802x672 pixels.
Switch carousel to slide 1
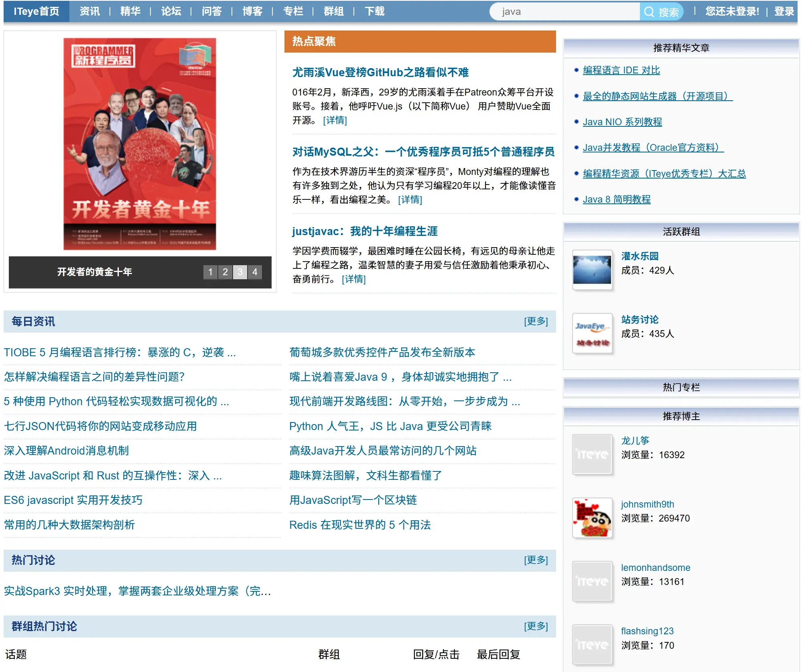tap(210, 272)
